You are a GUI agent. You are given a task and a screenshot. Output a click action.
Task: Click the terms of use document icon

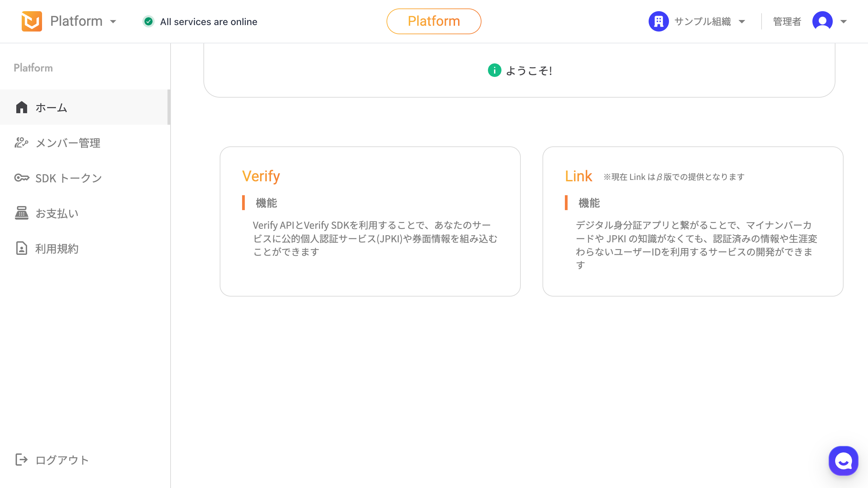coord(22,248)
